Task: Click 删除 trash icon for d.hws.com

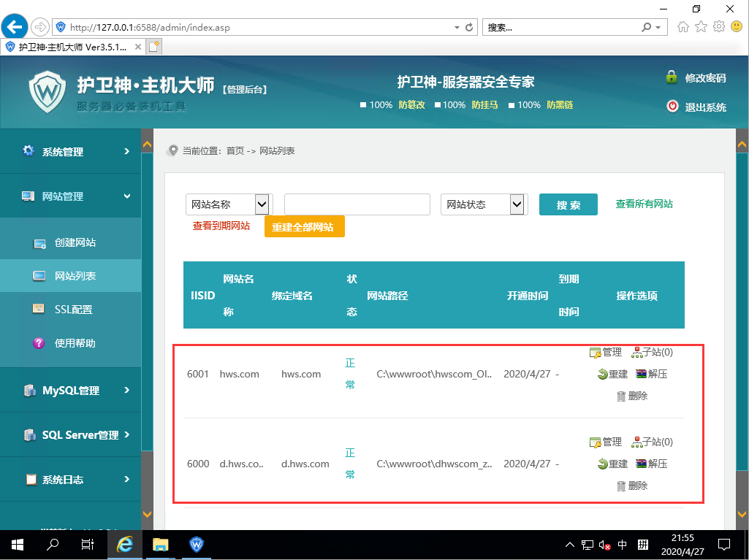Action: pyautogui.click(x=621, y=486)
